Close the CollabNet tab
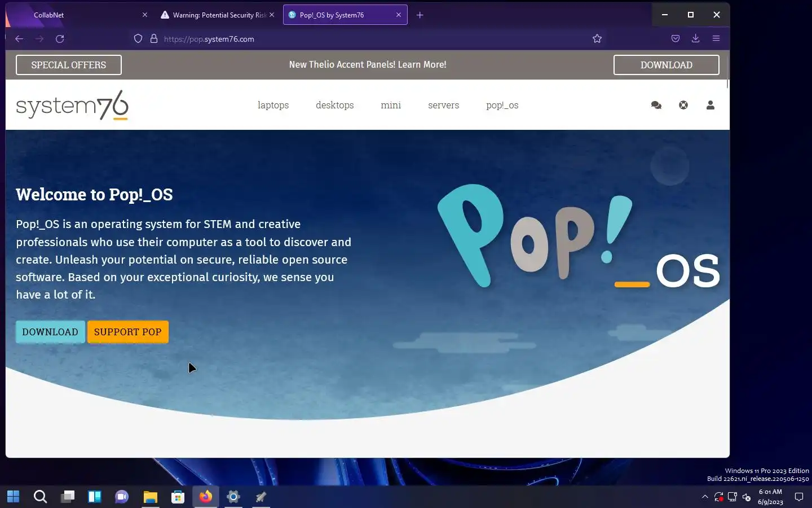This screenshot has height=508, width=812. point(145,15)
